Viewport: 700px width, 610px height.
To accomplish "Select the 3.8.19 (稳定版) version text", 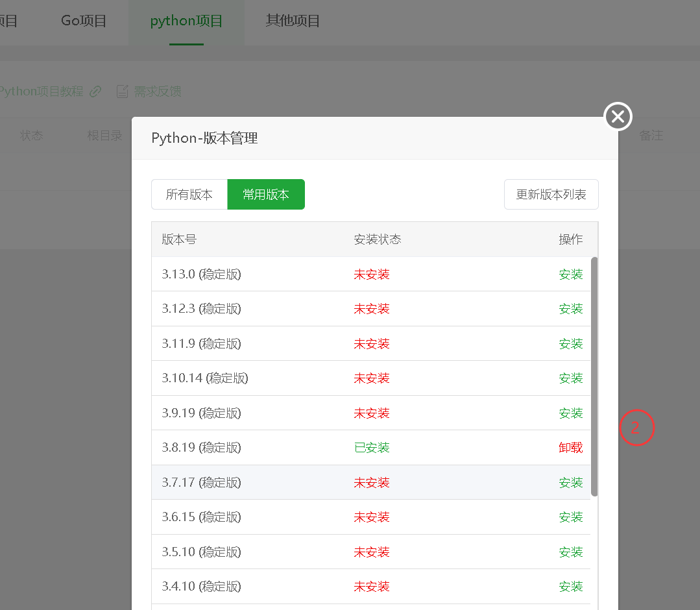I will pyautogui.click(x=201, y=448).
